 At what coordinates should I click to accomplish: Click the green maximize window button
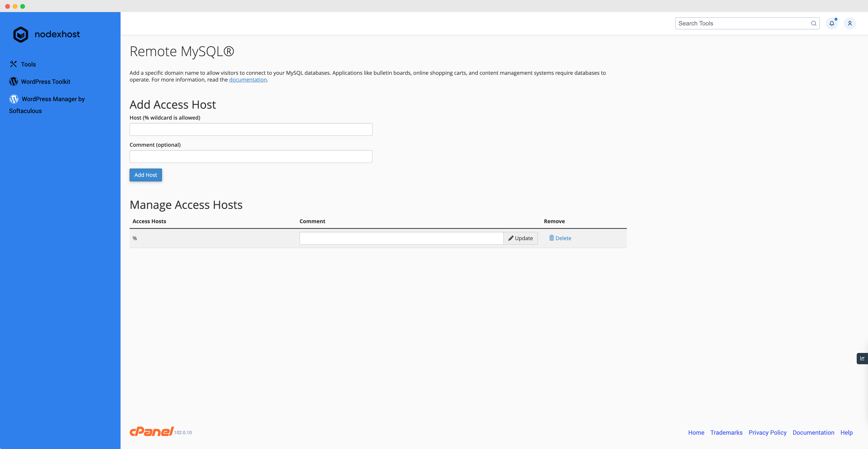tap(23, 6)
